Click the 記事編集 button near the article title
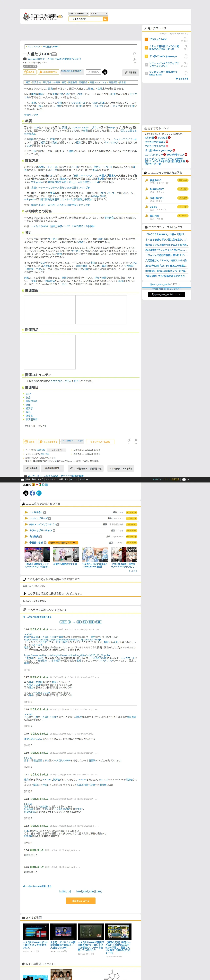Image resolution: width=210 pixels, height=980 pixels. (x=130, y=72)
